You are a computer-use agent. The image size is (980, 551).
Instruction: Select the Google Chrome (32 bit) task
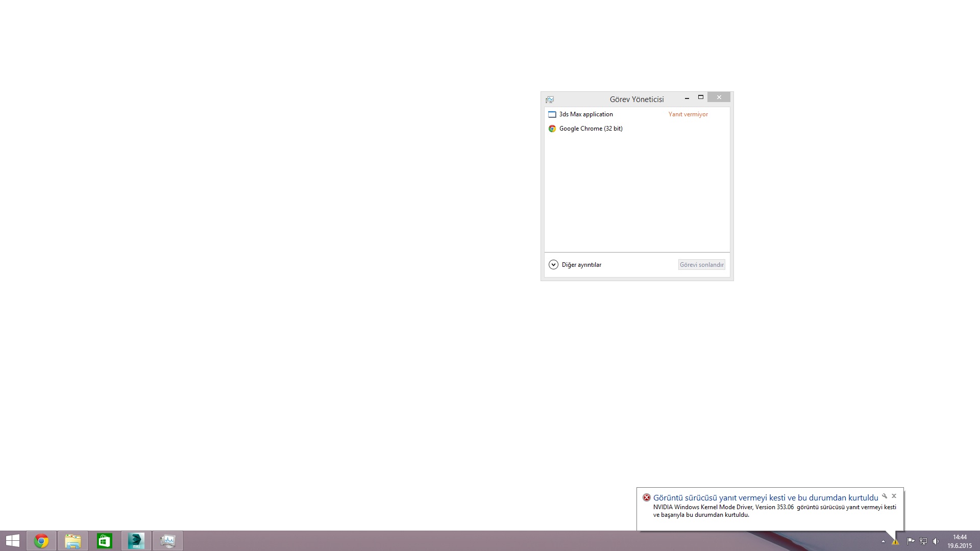click(591, 129)
